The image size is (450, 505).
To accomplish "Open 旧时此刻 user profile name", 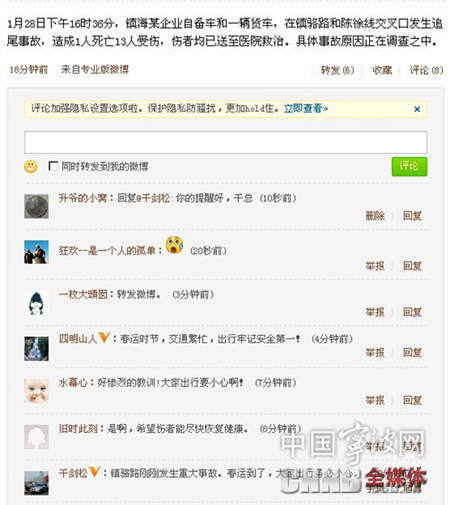I will point(78,429).
